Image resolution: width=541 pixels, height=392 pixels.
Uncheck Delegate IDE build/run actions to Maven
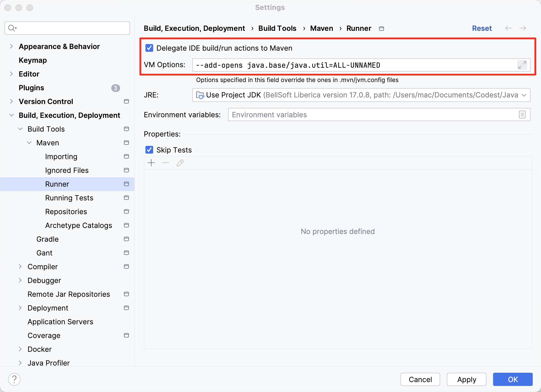149,48
